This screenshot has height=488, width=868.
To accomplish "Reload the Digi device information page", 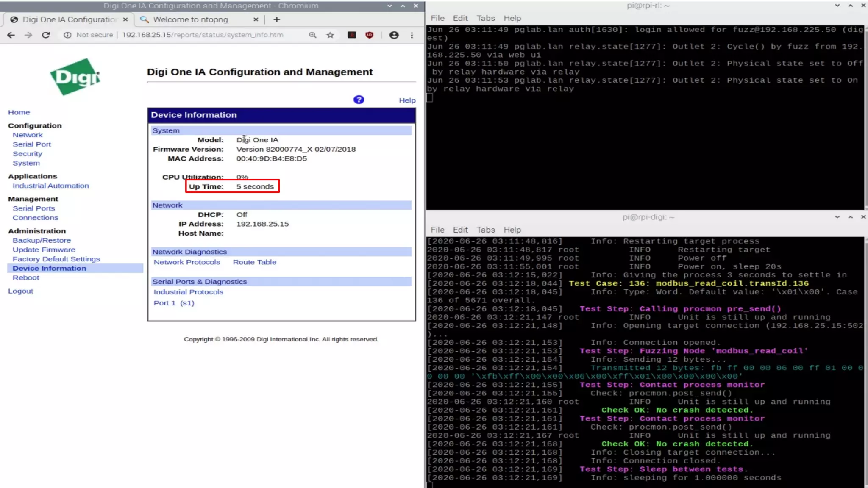I will (x=46, y=35).
